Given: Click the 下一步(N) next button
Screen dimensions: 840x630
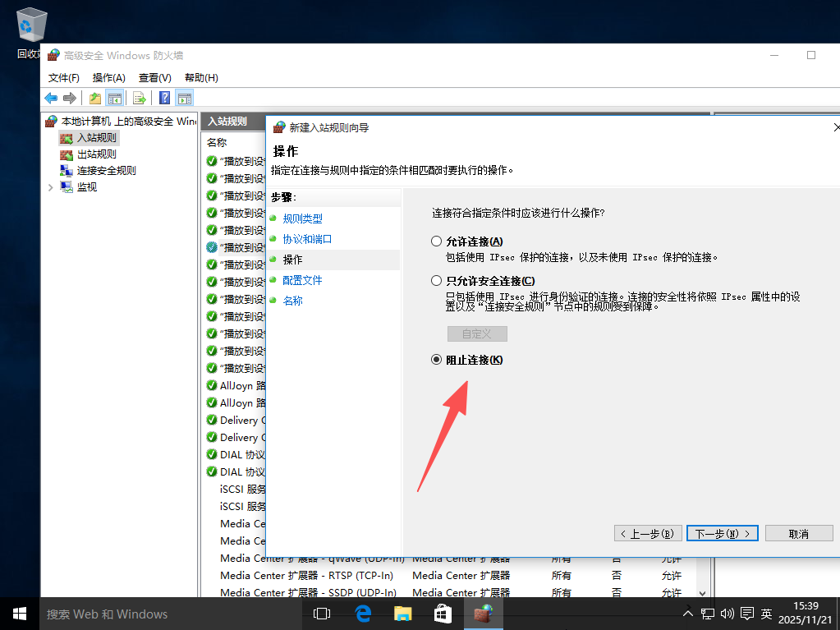Looking at the screenshot, I should coord(722,534).
